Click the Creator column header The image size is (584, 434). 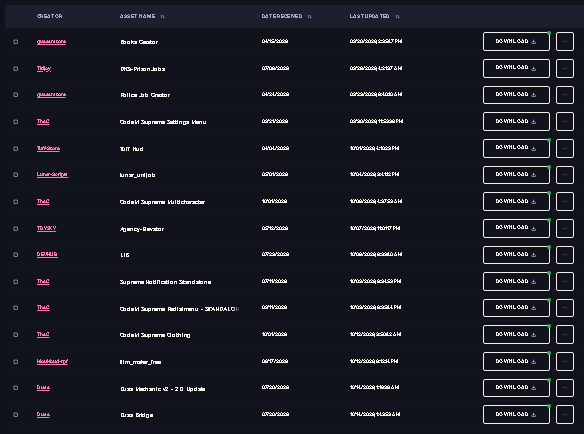pyautogui.click(x=50, y=16)
